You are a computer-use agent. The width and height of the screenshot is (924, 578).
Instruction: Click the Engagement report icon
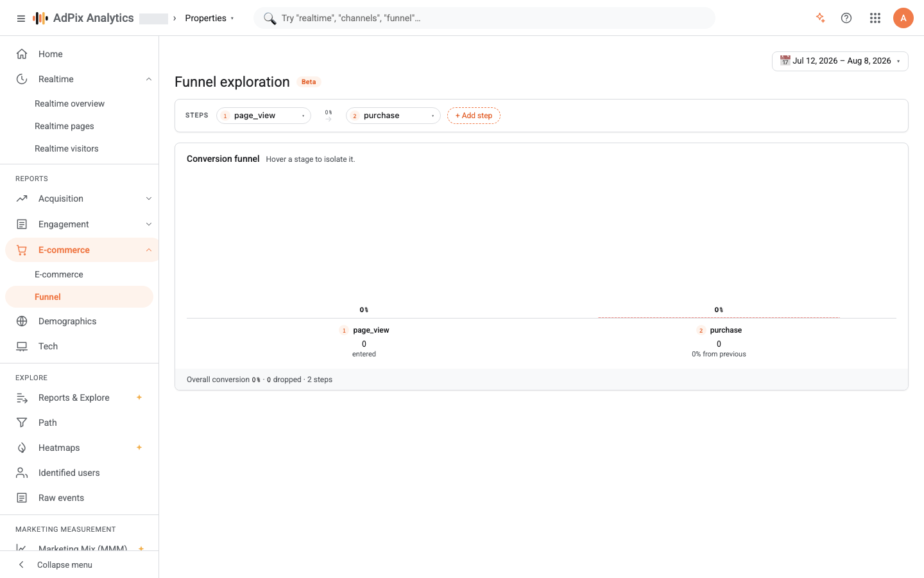22,224
